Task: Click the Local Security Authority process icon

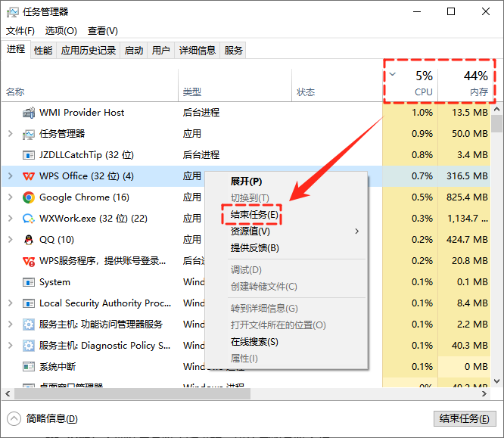Action: [x=29, y=303]
